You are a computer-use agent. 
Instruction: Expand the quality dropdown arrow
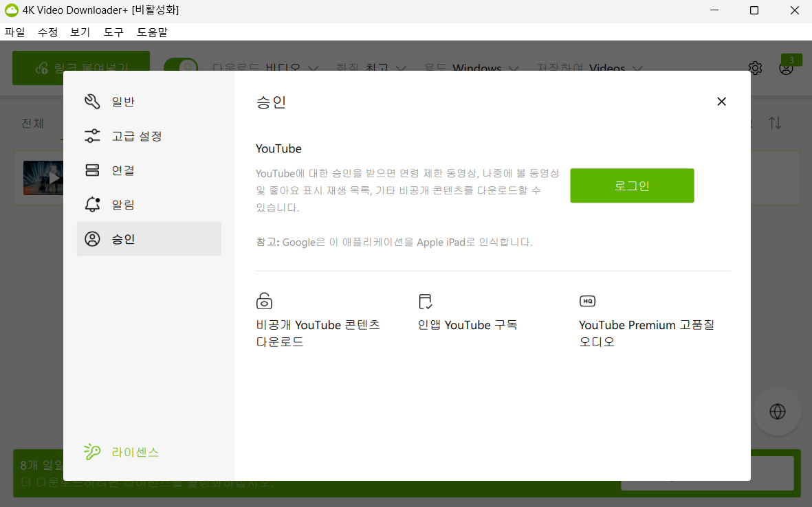[x=401, y=68]
